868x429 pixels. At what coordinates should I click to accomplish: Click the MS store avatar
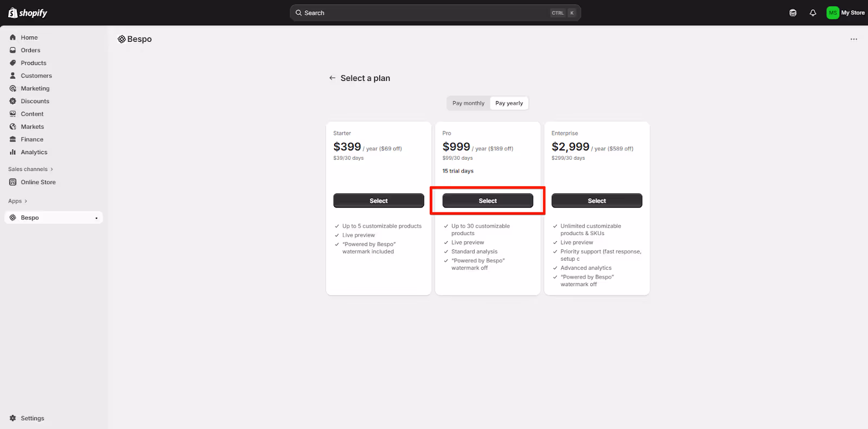pyautogui.click(x=833, y=13)
